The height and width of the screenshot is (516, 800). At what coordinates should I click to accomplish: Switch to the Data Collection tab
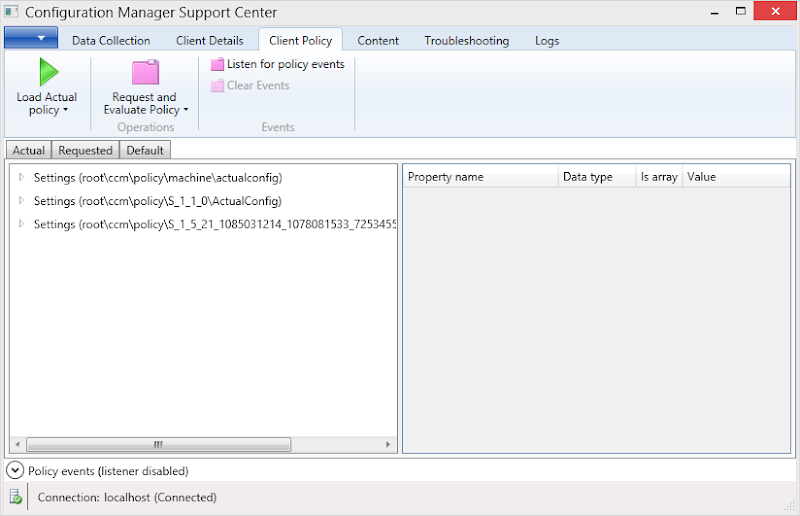click(x=111, y=41)
